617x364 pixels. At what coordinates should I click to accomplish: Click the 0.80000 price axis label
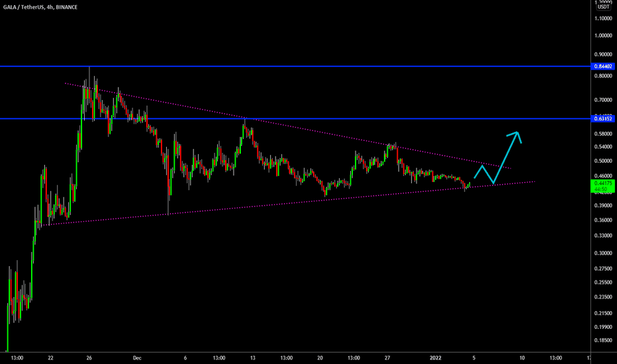tap(603, 76)
